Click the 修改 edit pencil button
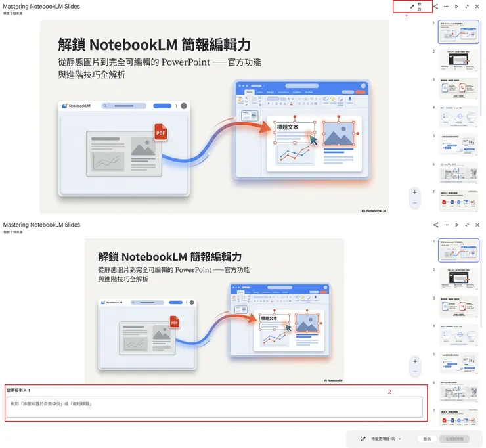The width and height of the screenshot is (486, 448). pyautogui.click(x=416, y=7)
